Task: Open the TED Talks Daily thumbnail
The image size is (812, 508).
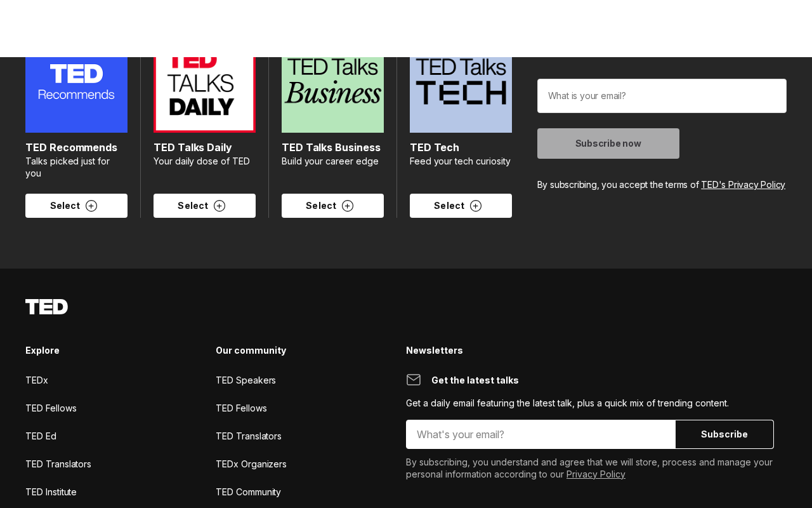Action: pyautogui.click(x=204, y=95)
